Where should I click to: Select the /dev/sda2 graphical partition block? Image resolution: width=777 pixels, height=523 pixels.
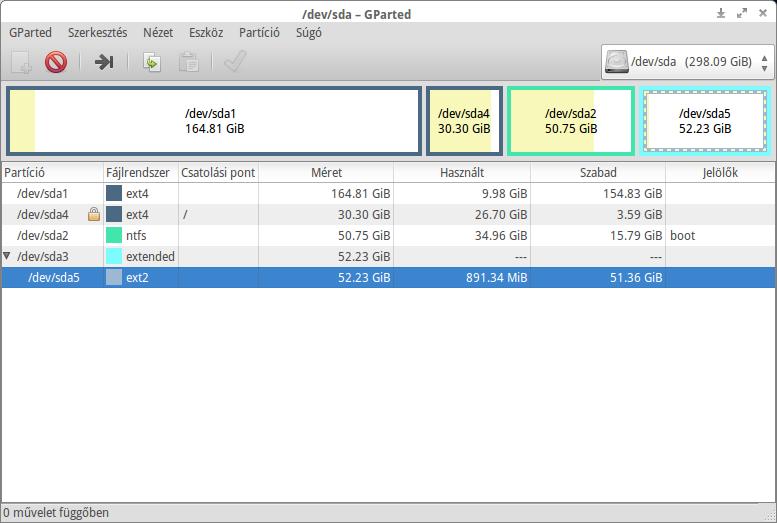(x=571, y=121)
